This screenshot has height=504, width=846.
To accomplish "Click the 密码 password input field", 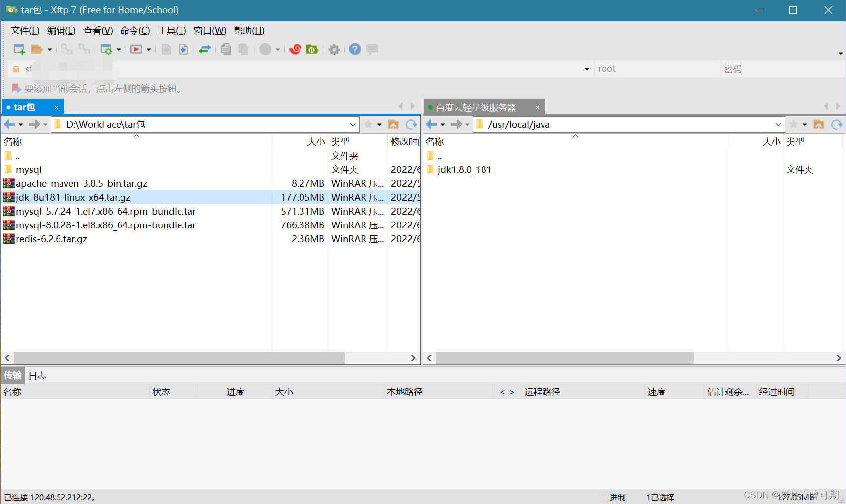I will point(782,69).
